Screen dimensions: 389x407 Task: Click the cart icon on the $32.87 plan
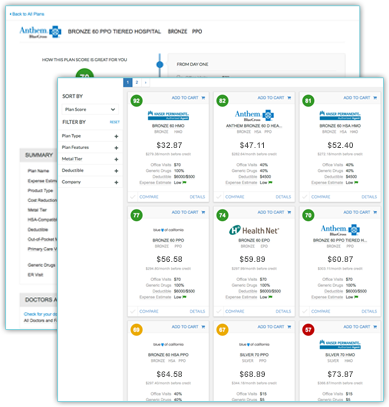click(203, 98)
